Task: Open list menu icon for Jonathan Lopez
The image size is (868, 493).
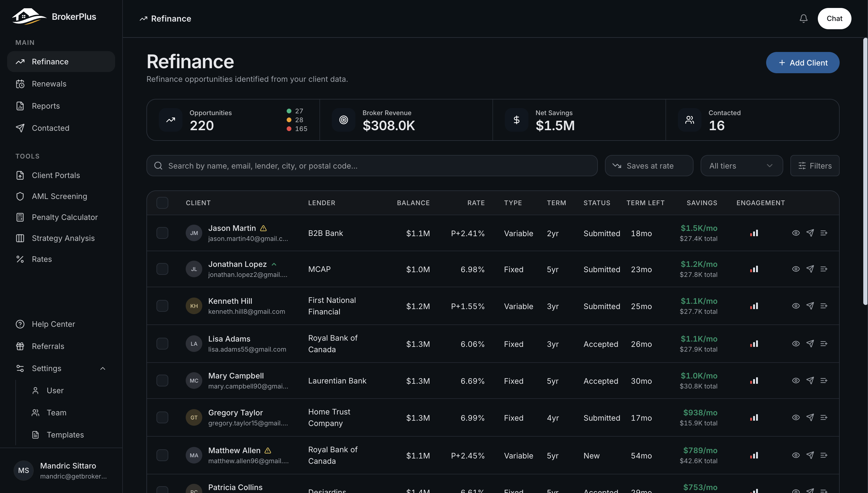Action: (824, 269)
